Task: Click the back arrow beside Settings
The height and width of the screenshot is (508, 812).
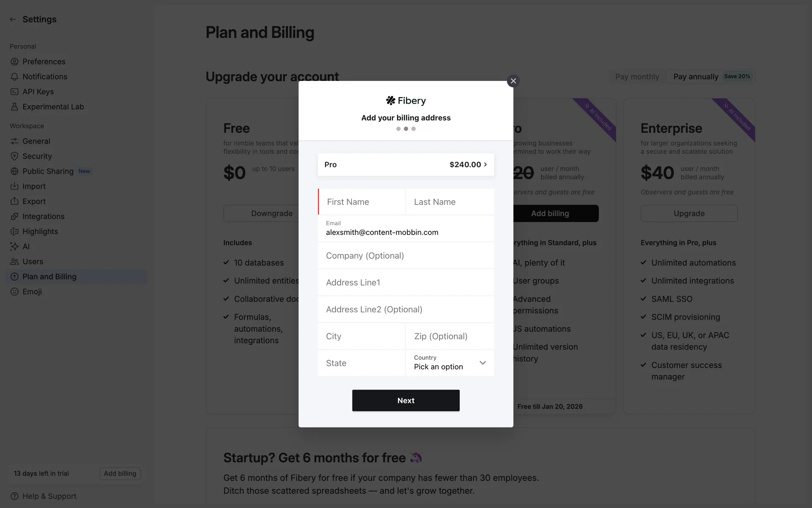Action: pos(13,19)
